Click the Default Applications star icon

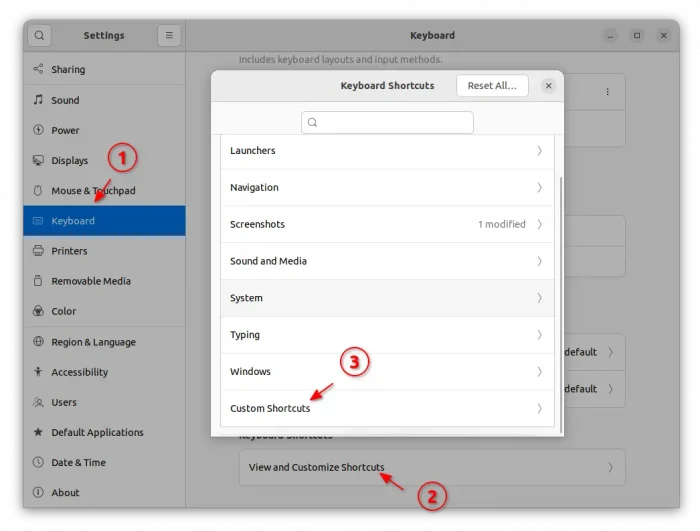[x=38, y=432]
